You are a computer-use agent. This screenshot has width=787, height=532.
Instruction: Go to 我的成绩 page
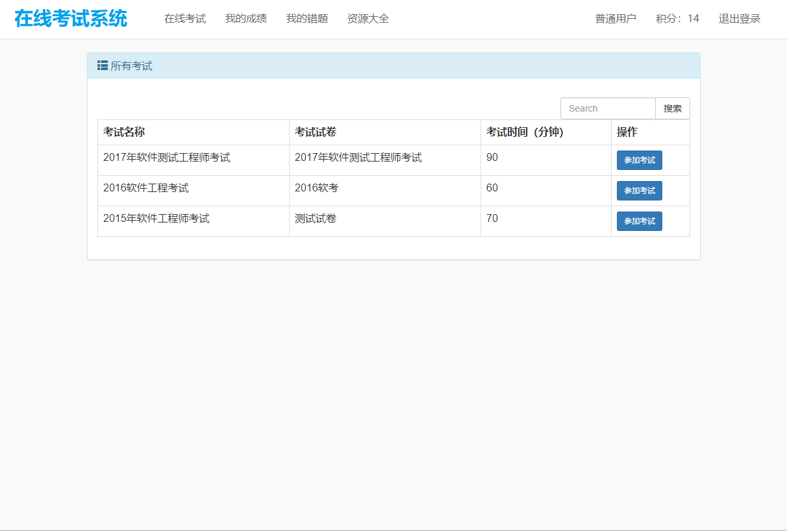[x=246, y=19]
